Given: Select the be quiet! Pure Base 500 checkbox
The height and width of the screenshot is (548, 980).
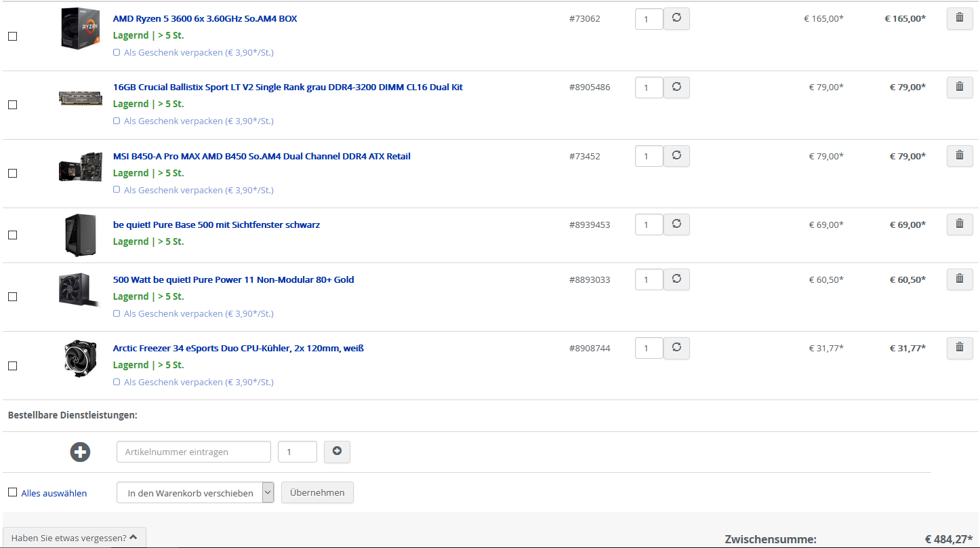Looking at the screenshot, I should coord(12,235).
